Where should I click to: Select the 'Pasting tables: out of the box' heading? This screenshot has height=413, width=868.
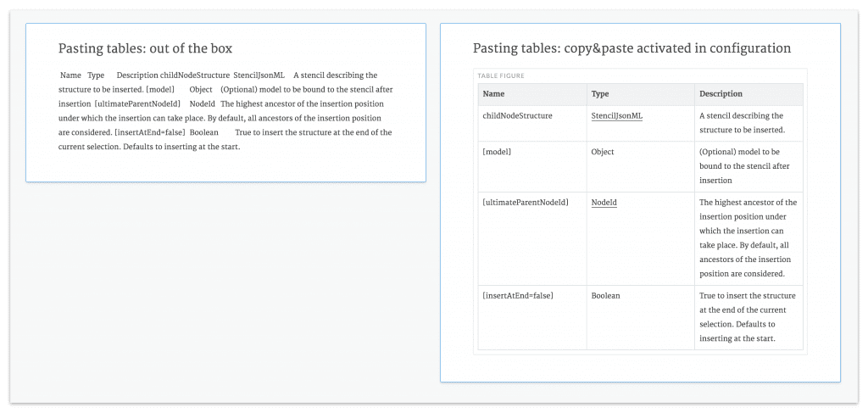[145, 48]
